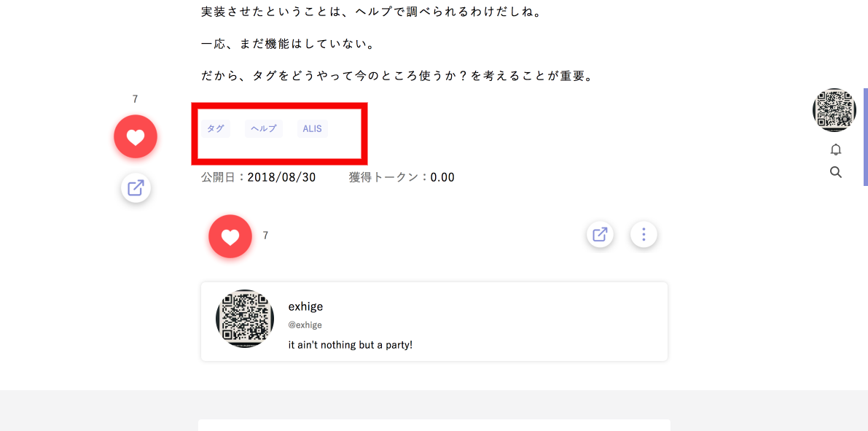Click the author bio "it ain't nothing but a party!"
This screenshot has height=431, width=868.
click(351, 345)
